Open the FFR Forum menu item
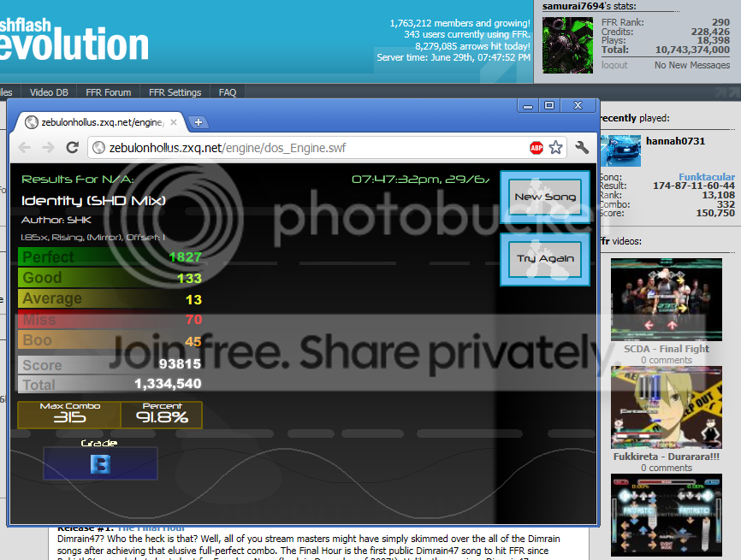Screen dimensions: 741x560 pyautogui.click(x=109, y=92)
